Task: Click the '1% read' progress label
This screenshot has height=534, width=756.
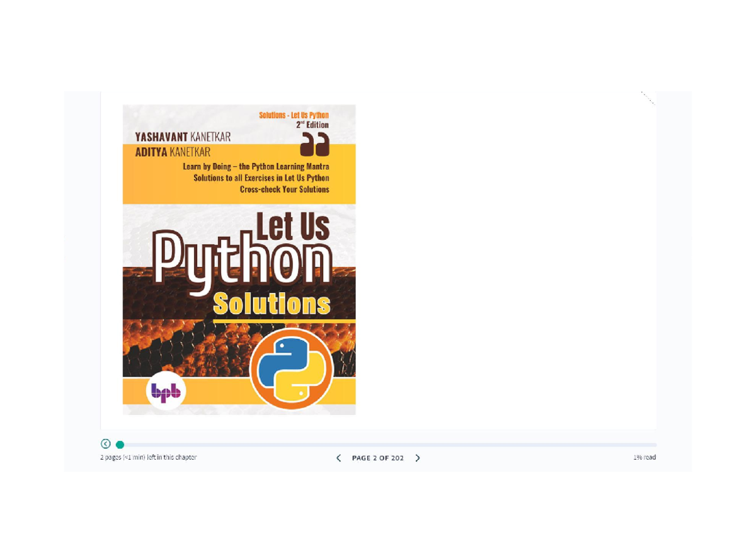Action: [x=644, y=457]
